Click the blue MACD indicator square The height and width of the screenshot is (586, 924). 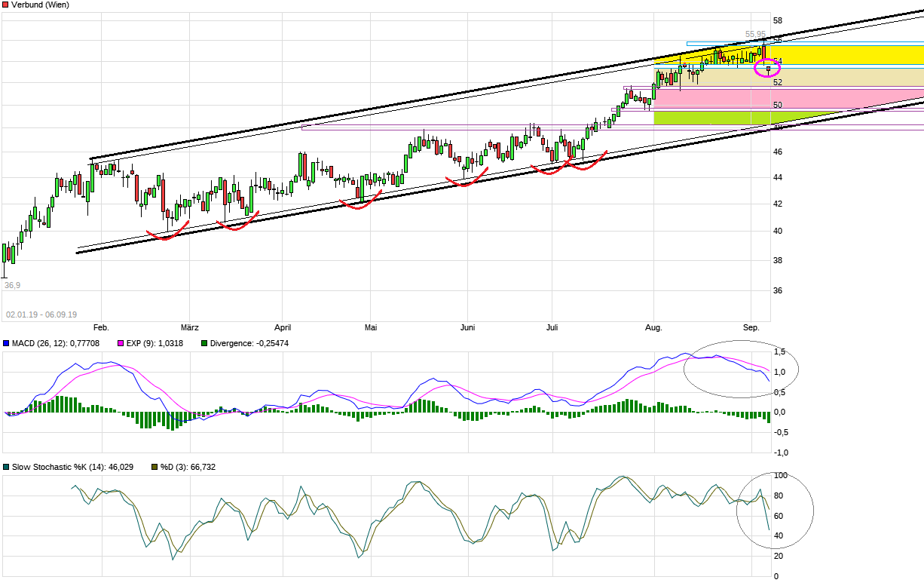pyautogui.click(x=7, y=344)
